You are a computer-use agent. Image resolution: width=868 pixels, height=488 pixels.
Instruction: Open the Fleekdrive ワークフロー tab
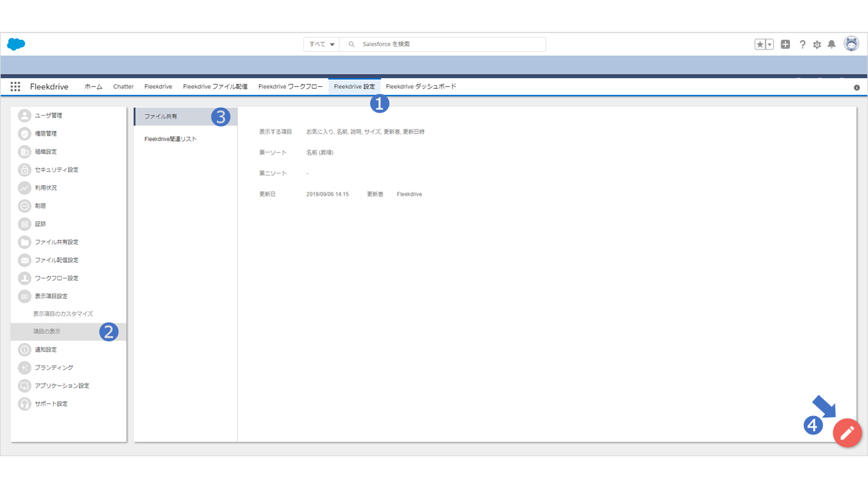coord(290,87)
